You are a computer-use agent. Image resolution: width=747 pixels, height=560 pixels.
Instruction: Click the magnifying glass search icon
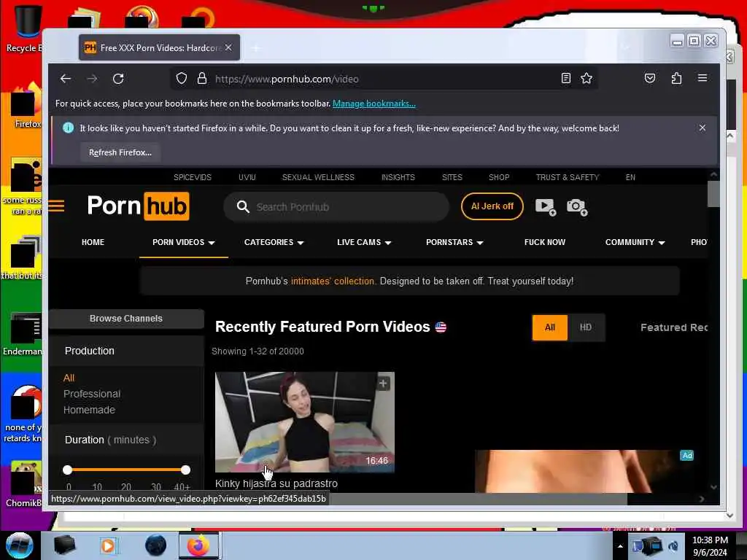click(x=243, y=206)
